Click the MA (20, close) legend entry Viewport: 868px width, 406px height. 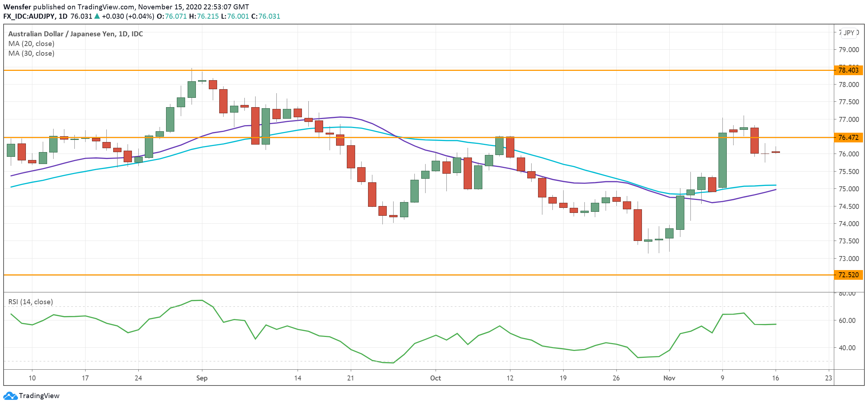31,44
